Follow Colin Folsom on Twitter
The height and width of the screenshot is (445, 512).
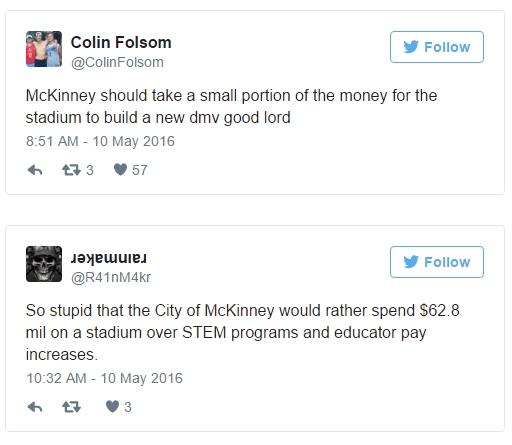click(x=437, y=47)
